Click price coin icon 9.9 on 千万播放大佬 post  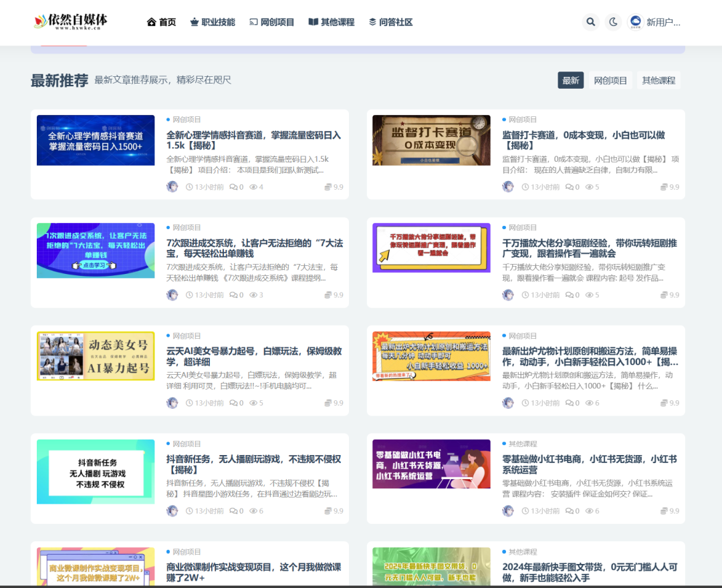point(664,295)
